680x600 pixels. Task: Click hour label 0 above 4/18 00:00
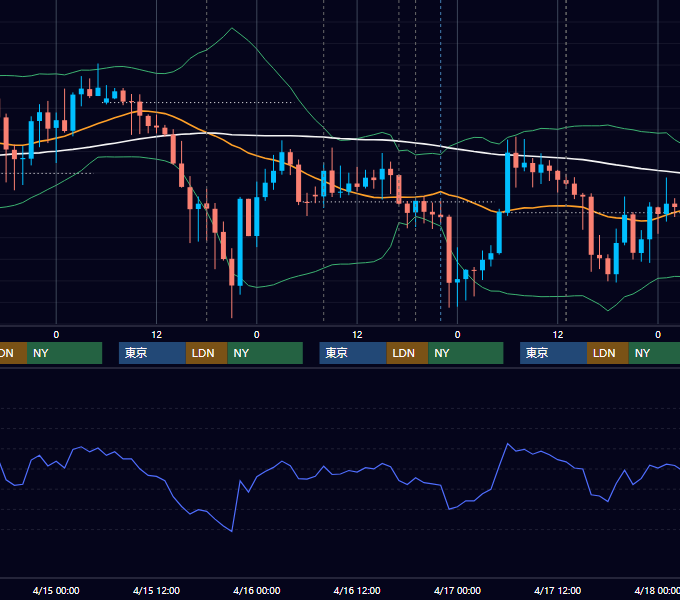[658, 335]
